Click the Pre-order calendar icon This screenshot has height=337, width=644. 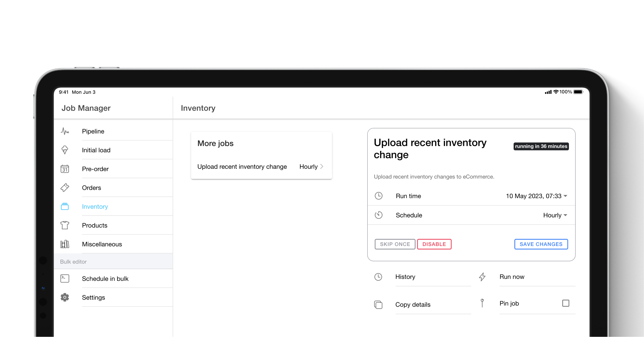(x=65, y=169)
